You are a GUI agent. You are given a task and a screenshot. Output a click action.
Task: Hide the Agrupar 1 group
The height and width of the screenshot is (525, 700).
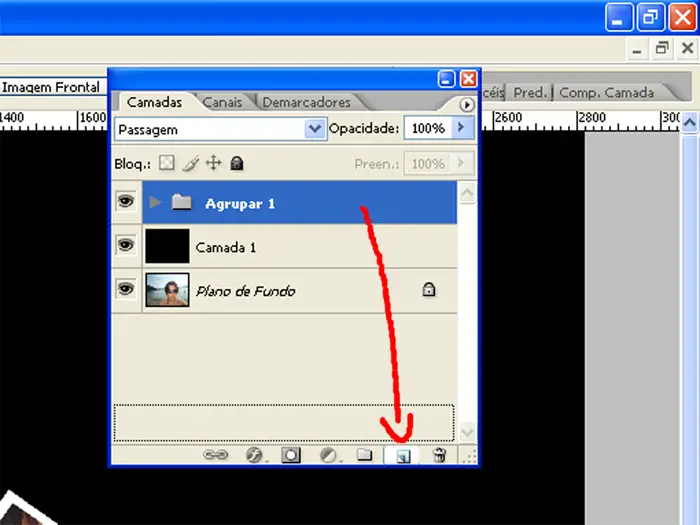126,202
